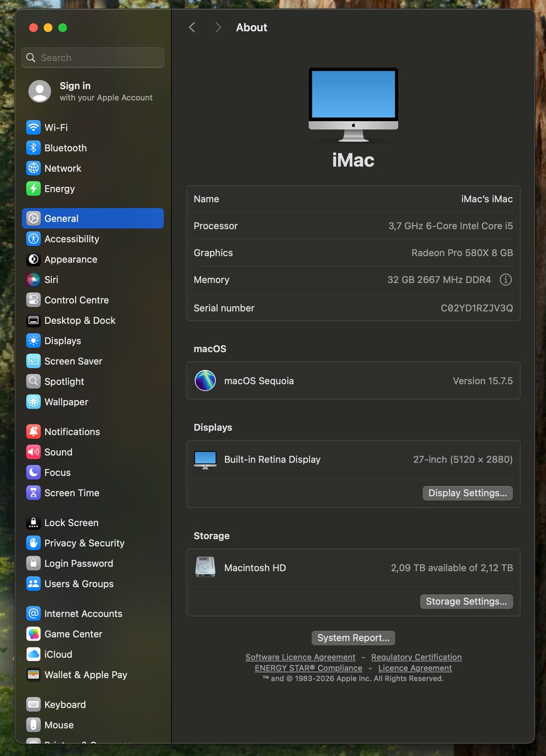The width and height of the screenshot is (546, 756).
Task: Open Desktop & Dock icon
Action: (34, 321)
